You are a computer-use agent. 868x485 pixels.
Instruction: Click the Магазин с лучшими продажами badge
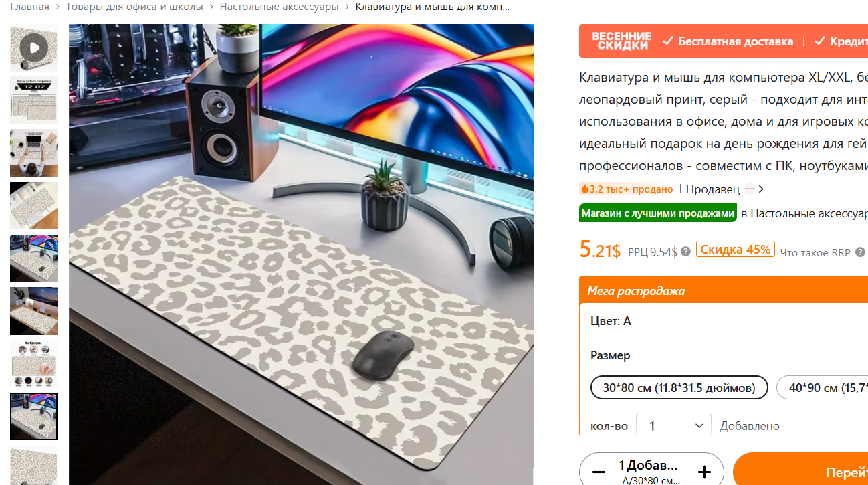pos(658,213)
